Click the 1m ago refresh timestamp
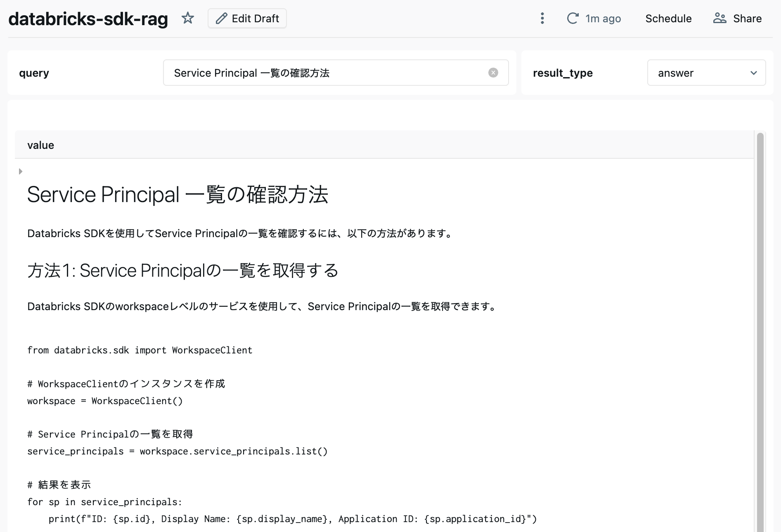Screen dimensions: 781x532 (603, 19)
